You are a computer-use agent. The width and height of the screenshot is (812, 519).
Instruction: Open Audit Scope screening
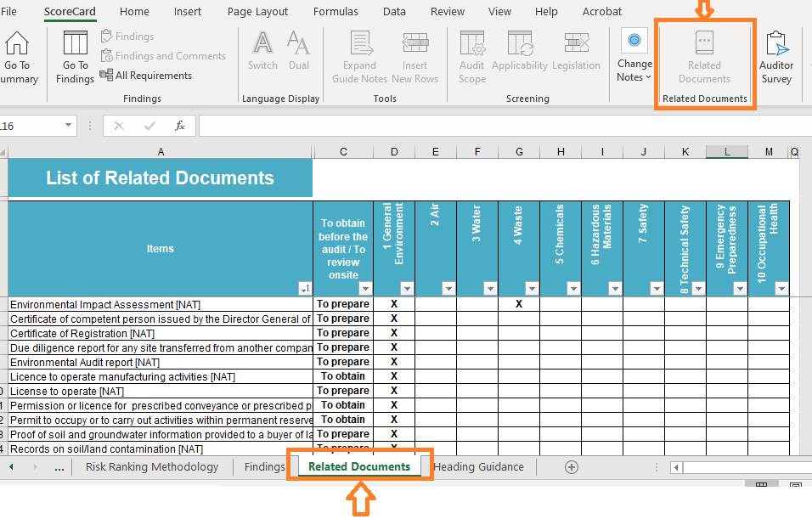[x=471, y=57]
